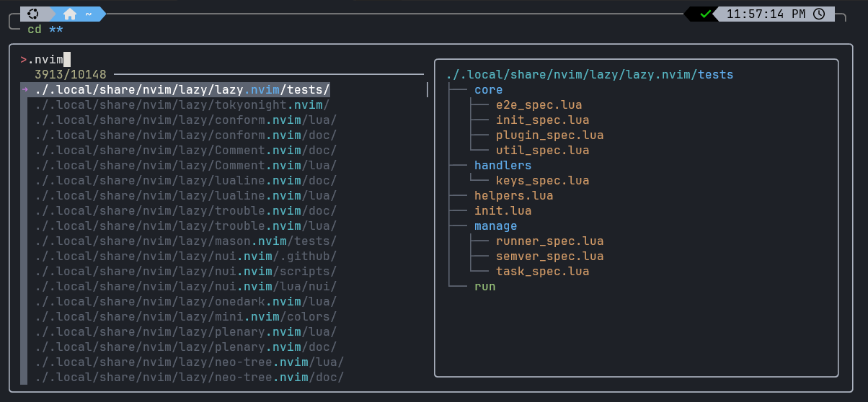Toggle the manage folder in preview tree
The height and width of the screenshot is (402, 868).
495,226
